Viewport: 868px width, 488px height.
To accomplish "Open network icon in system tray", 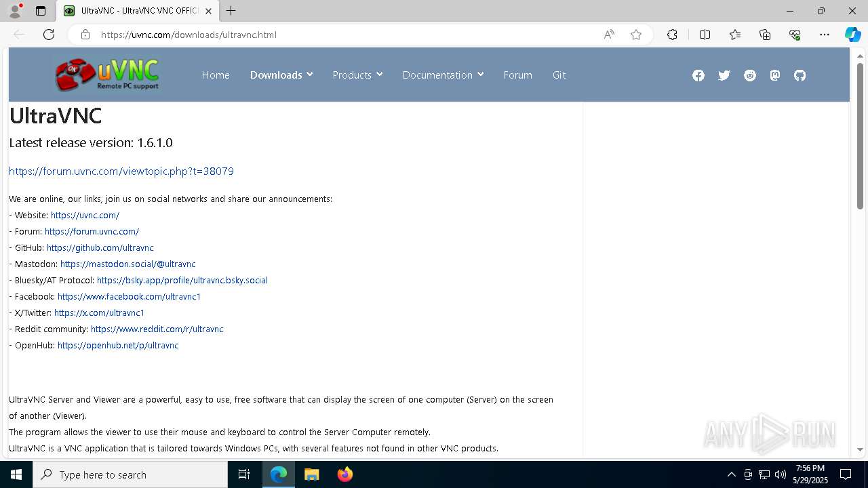I will (x=764, y=474).
